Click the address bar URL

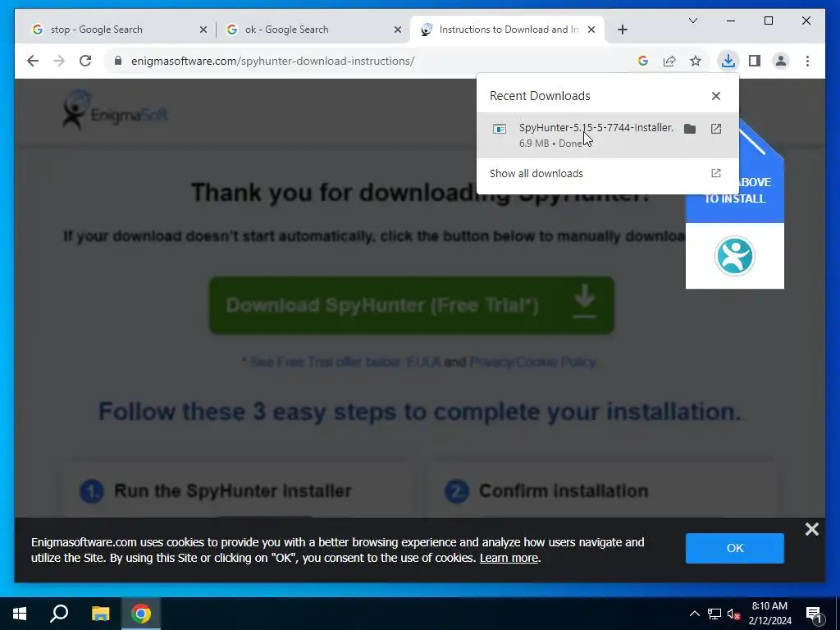pyautogui.click(x=272, y=61)
